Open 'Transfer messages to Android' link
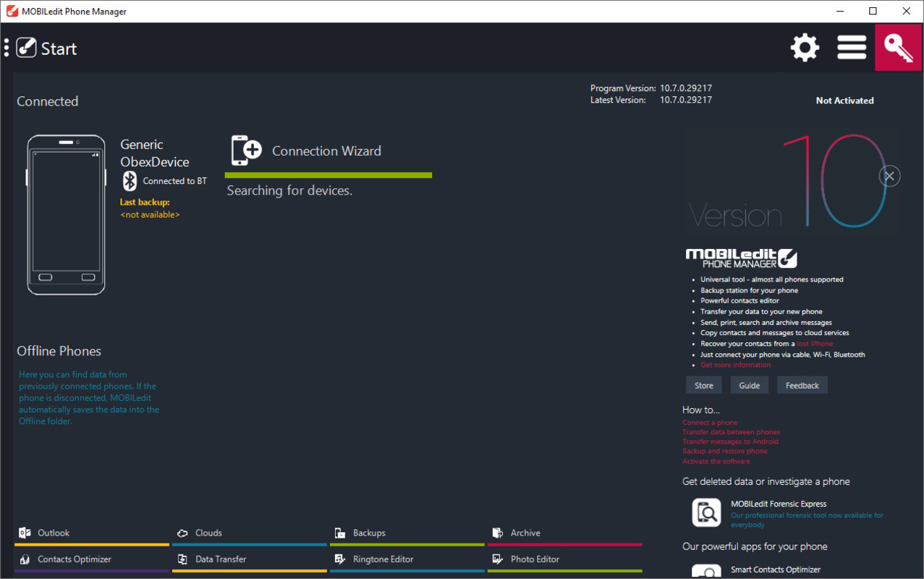The height and width of the screenshot is (579, 924). tap(730, 441)
